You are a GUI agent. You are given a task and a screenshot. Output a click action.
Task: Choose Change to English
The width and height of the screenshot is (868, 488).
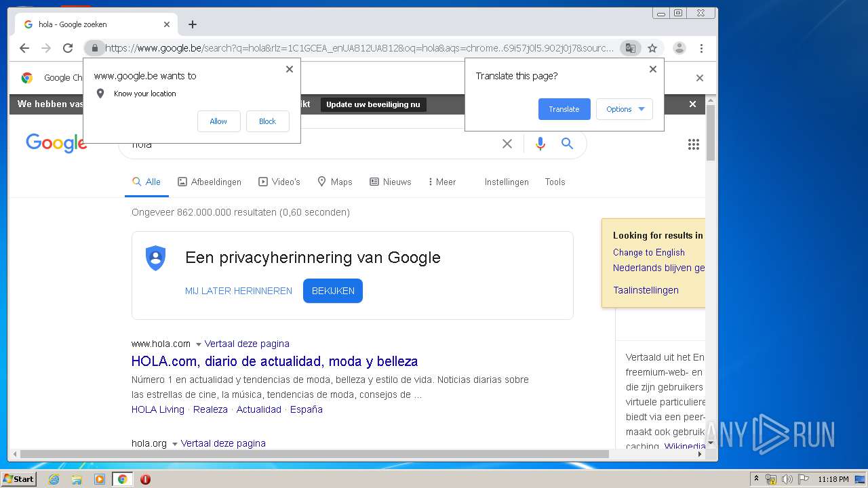[x=649, y=252]
